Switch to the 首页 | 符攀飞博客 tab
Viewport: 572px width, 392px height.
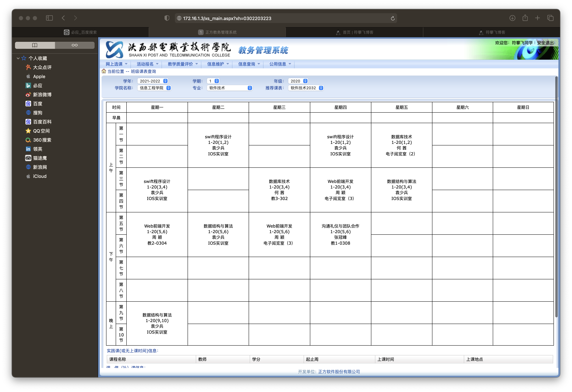click(x=354, y=32)
